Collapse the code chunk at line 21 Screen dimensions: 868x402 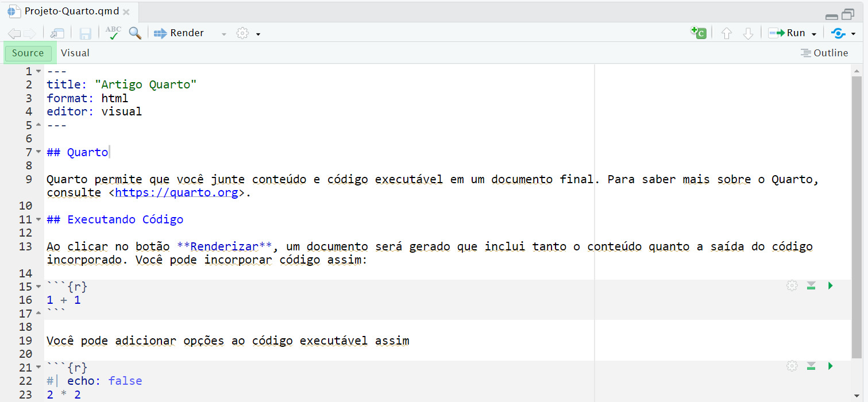coord(38,368)
